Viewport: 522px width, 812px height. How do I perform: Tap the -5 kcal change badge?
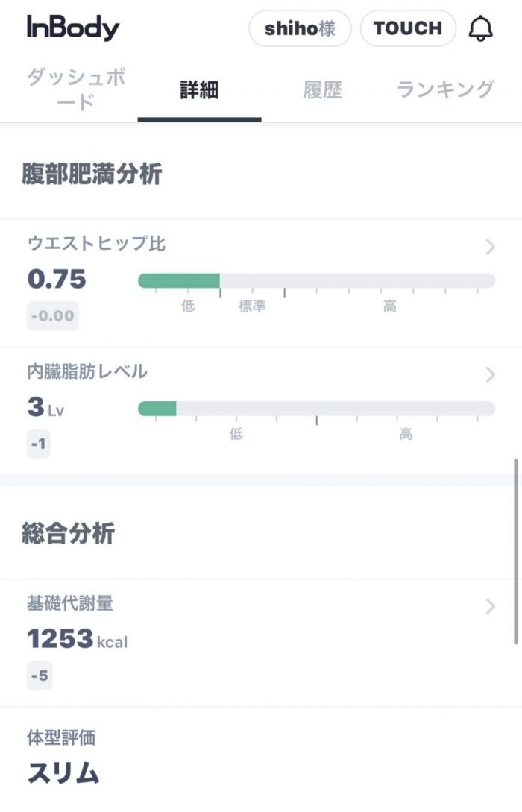(40, 676)
